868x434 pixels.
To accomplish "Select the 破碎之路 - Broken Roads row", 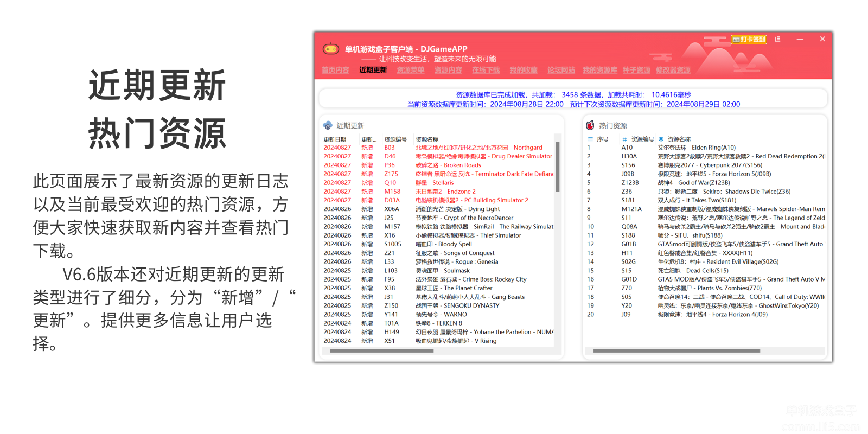I will [438, 165].
